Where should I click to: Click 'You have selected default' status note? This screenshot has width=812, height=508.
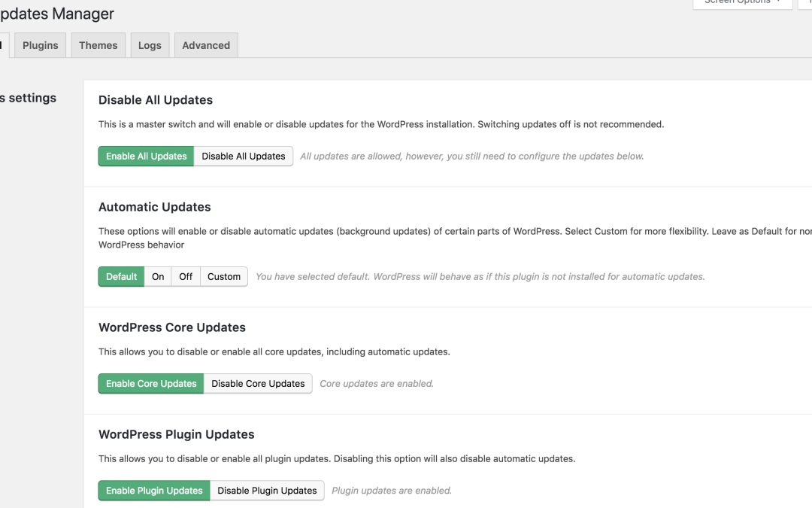click(x=480, y=277)
